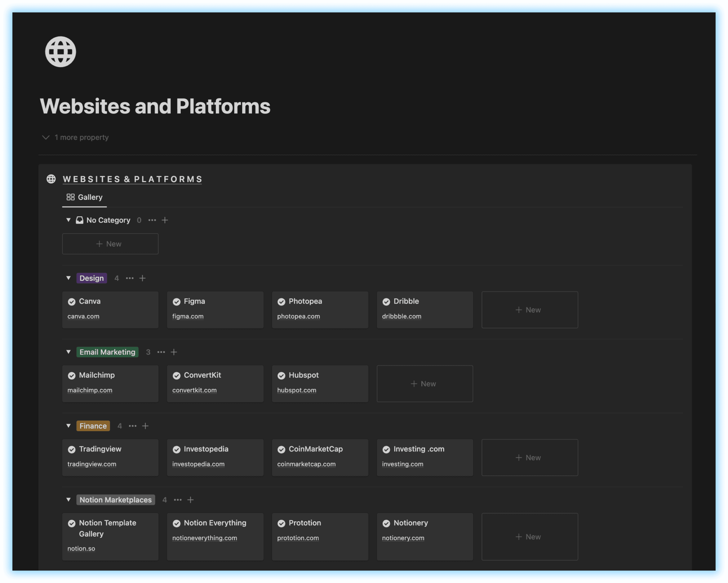Screen dimensions: 728x583
Task: Click New button in Design category
Action: pyautogui.click(x=529, y=309)
